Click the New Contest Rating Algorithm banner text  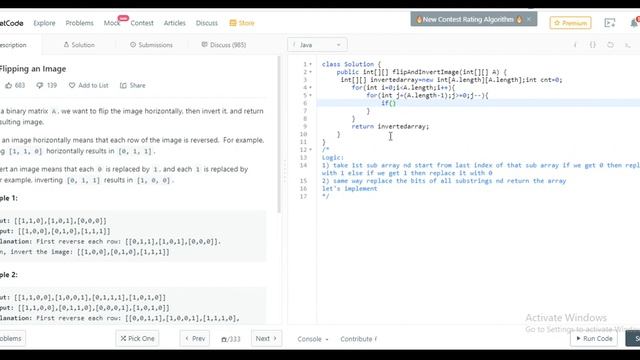(x=468, y=19)
